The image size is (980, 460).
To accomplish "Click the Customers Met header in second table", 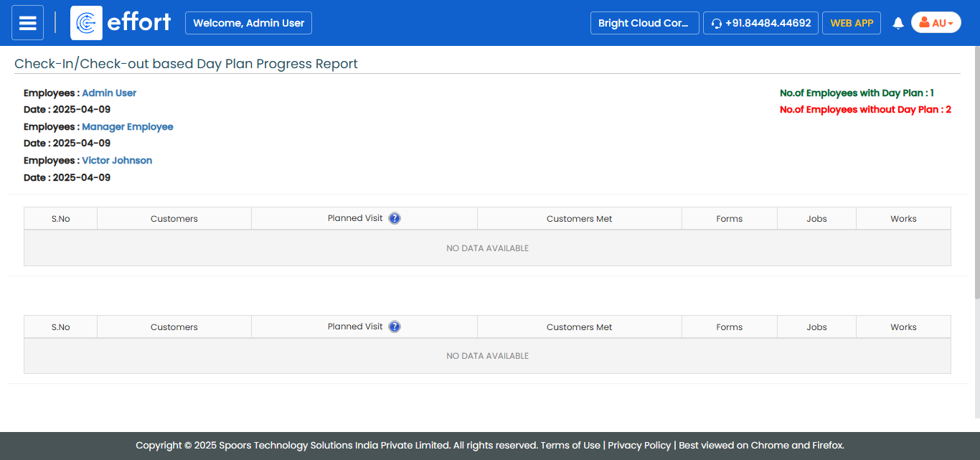I will click(579, 327).
